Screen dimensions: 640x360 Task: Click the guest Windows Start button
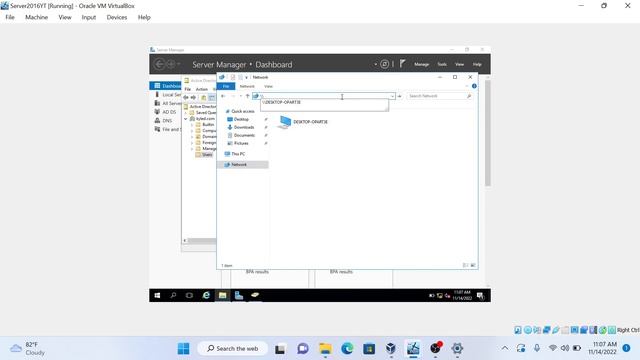(157, 295)
